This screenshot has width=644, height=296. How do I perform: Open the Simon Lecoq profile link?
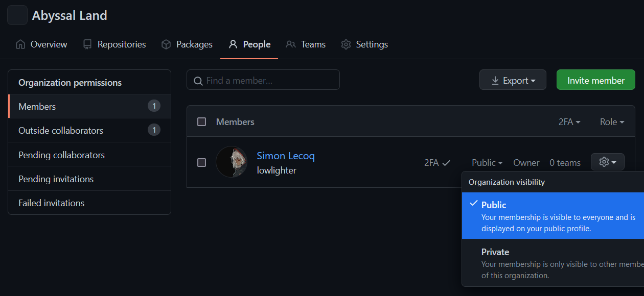point(286,156)
